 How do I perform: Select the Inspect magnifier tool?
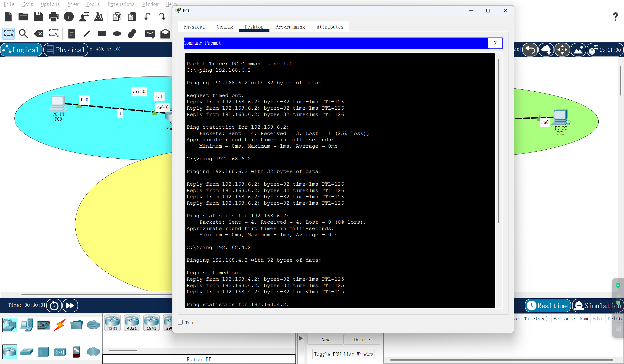point(23,33)
